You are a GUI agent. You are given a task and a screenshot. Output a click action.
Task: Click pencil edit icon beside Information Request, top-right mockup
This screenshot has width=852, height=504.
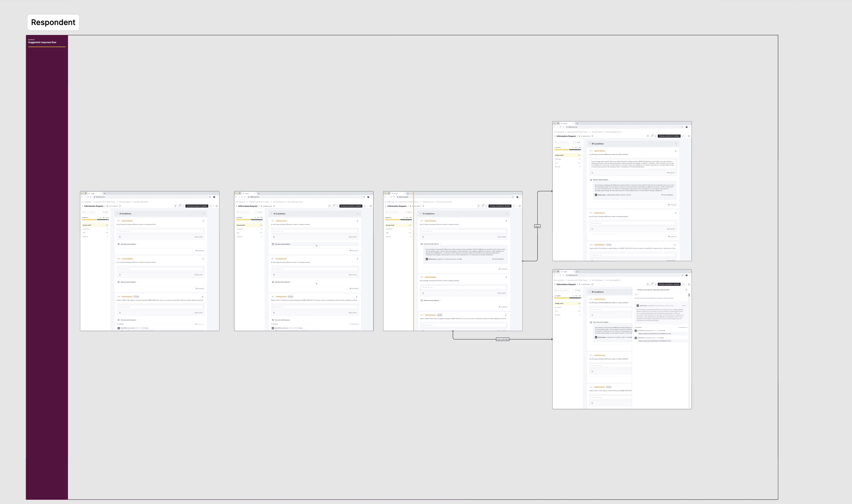point(577,136)
